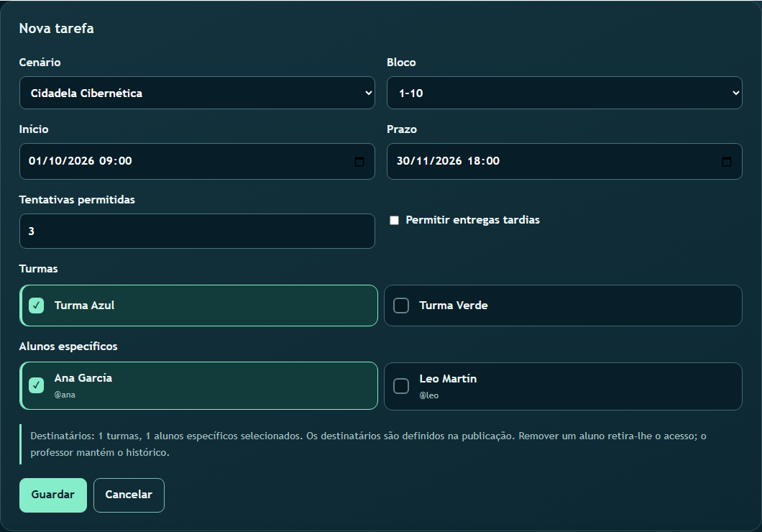762x532 pixels.
Task: Click the Prazo field label
Action: 402,129
